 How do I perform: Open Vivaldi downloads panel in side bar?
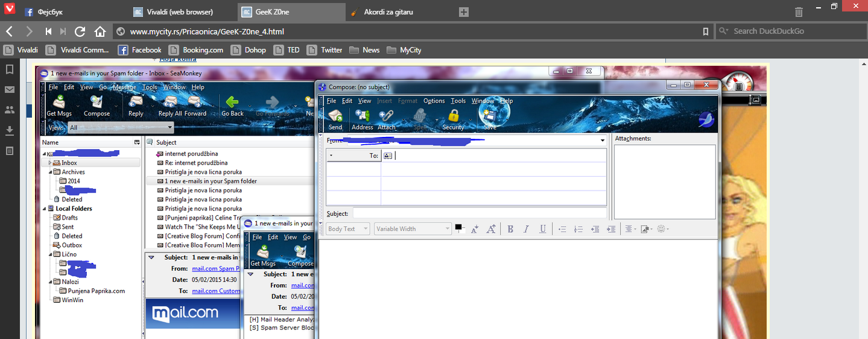(x=10, y=130)
